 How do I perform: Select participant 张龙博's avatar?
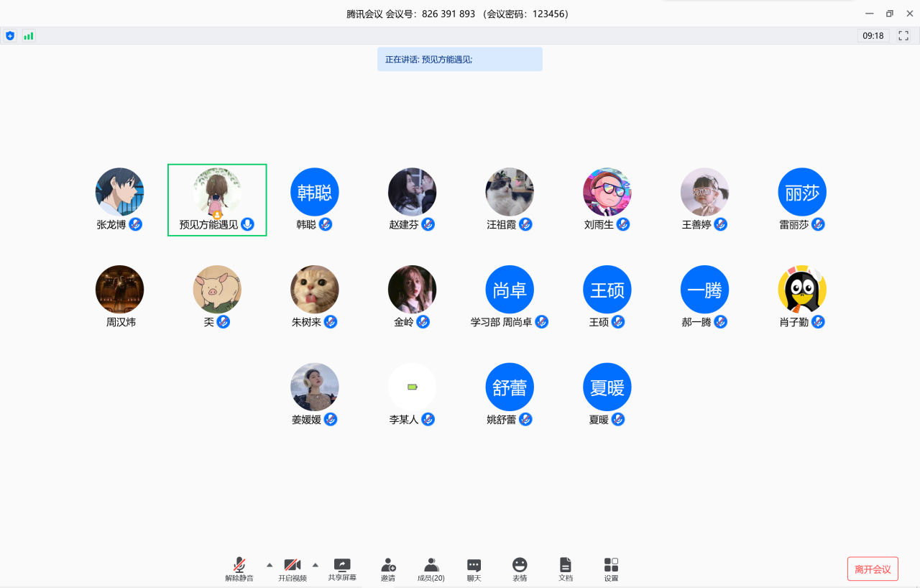pyautogui.click(x=119, y=192)
